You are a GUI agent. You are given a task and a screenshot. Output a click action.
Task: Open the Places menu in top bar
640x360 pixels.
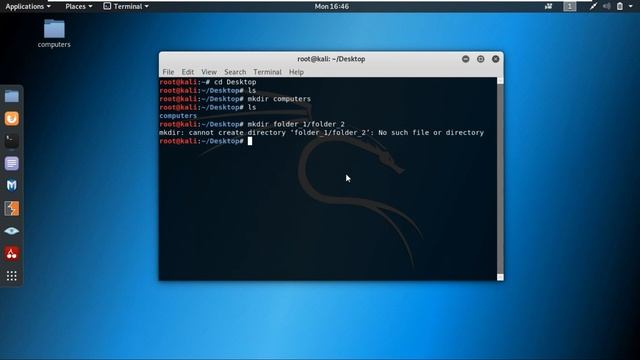point(79,7)
